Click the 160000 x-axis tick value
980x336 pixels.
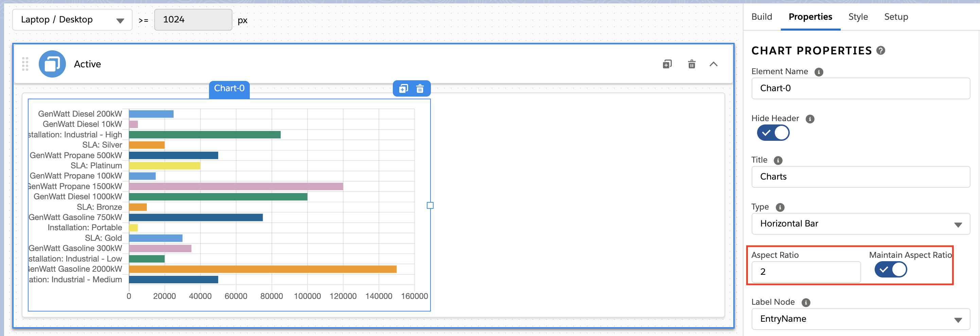[x=415, y=296]
